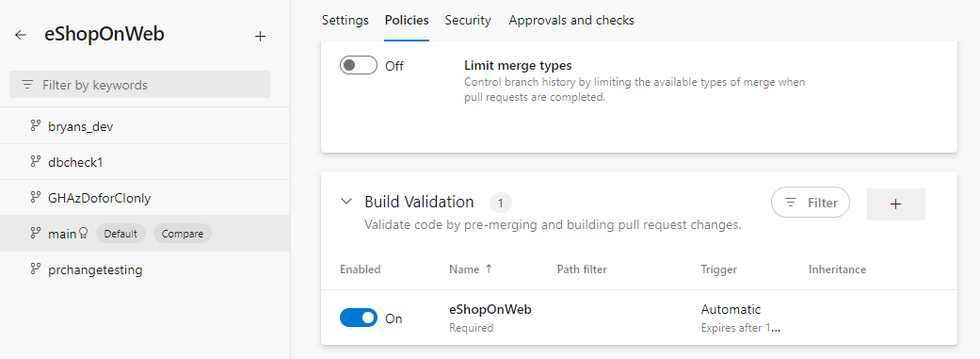Image resolution: width=980 pixels, height=359 pixels.
Task: Open the Settings tab
Action: tap(345, 20)
